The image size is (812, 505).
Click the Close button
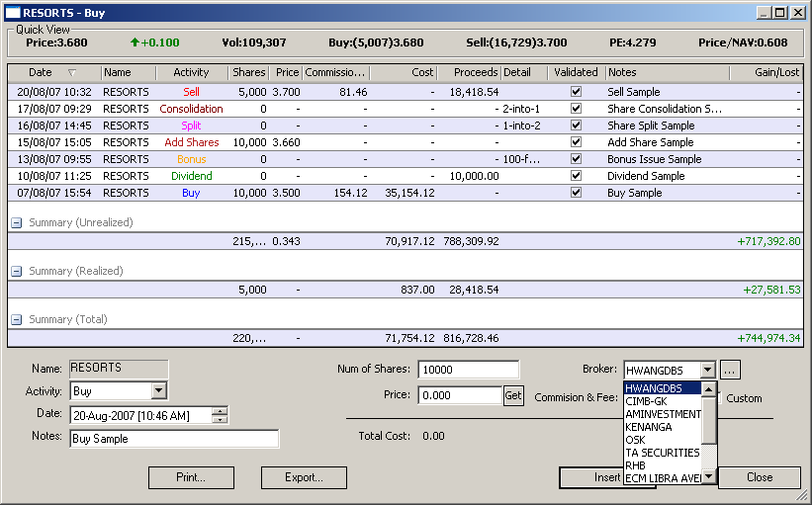(x=760, y=477)
